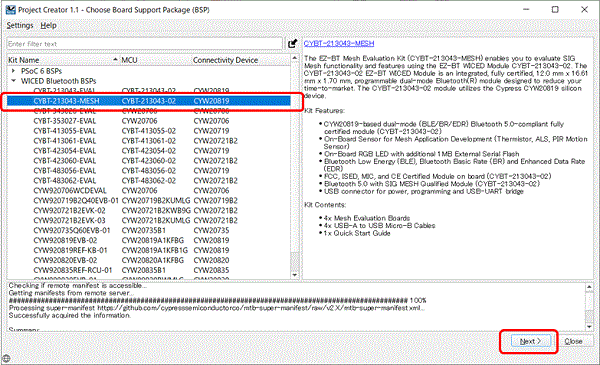Click the CYW20721B2KWB9G MCU cell
Image resolution: width=600 pixels, height=365 pixels.
[156, 210]
